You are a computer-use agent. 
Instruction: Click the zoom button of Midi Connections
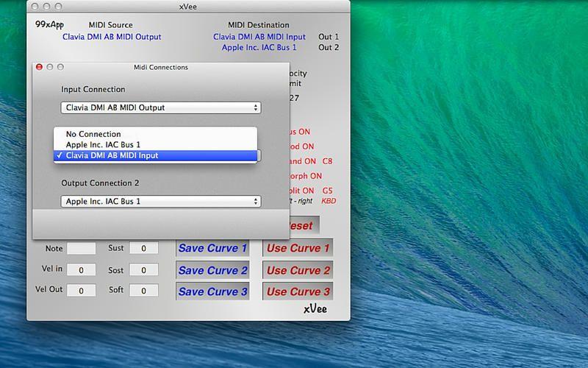tap(60, 67)
